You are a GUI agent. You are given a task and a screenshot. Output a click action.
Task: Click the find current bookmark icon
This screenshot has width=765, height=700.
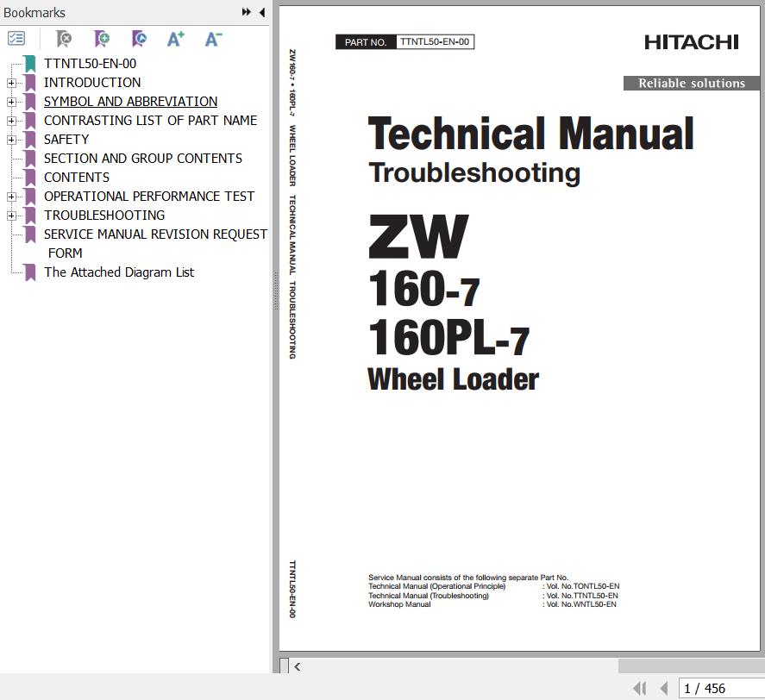coord(139,39)
